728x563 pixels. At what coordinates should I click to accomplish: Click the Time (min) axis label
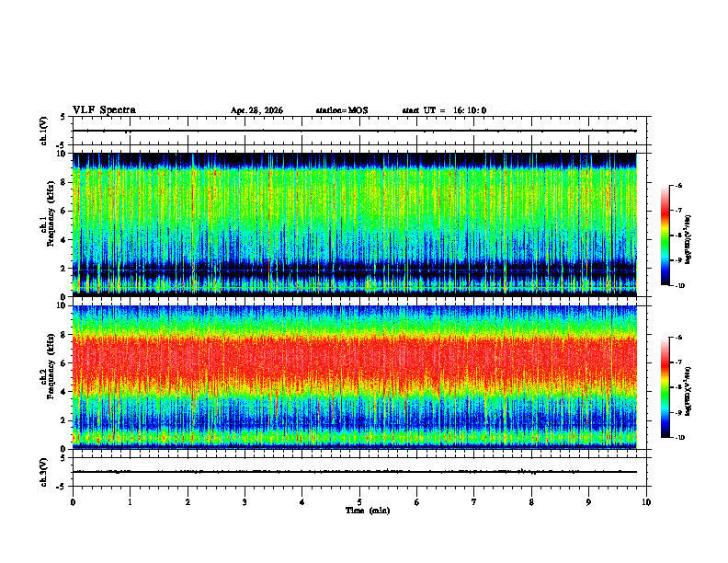pos(368,511)
